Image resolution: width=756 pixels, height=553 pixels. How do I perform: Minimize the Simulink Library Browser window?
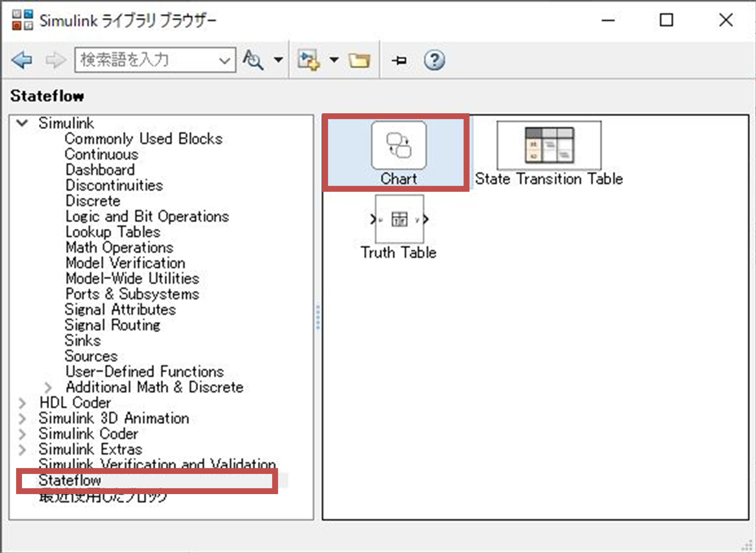pos(608,20)
